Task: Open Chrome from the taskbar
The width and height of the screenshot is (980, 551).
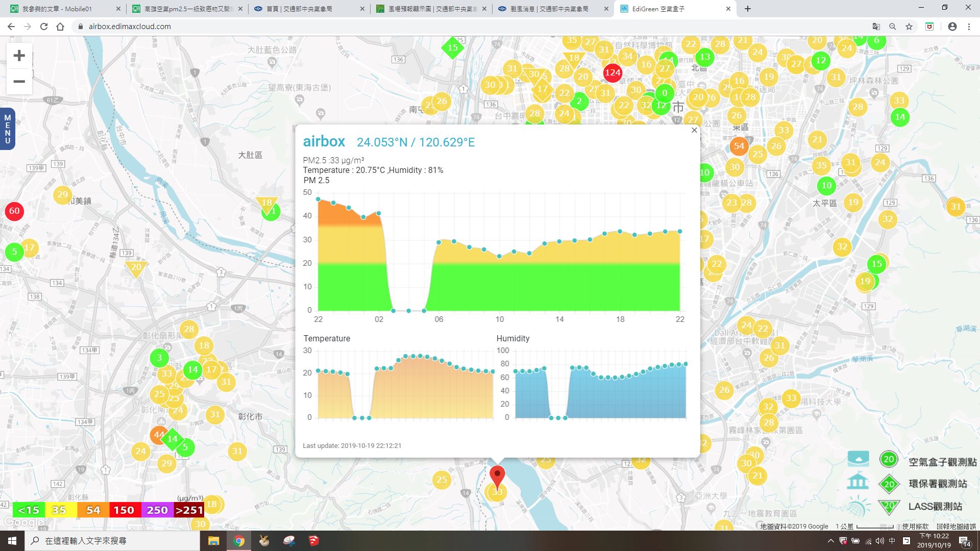Action: [x=239, y=541]
